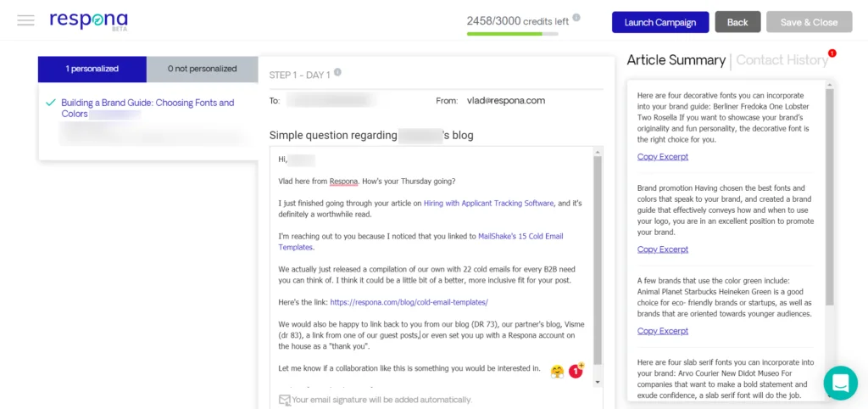Open the Article Summary tab
The image size is (868, 409).
pos(676,60)
